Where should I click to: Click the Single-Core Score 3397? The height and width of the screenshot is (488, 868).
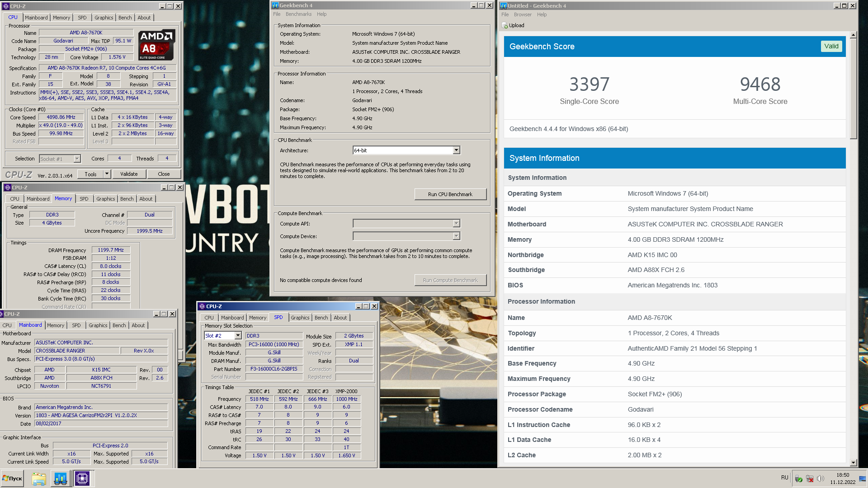click(589, 84)
